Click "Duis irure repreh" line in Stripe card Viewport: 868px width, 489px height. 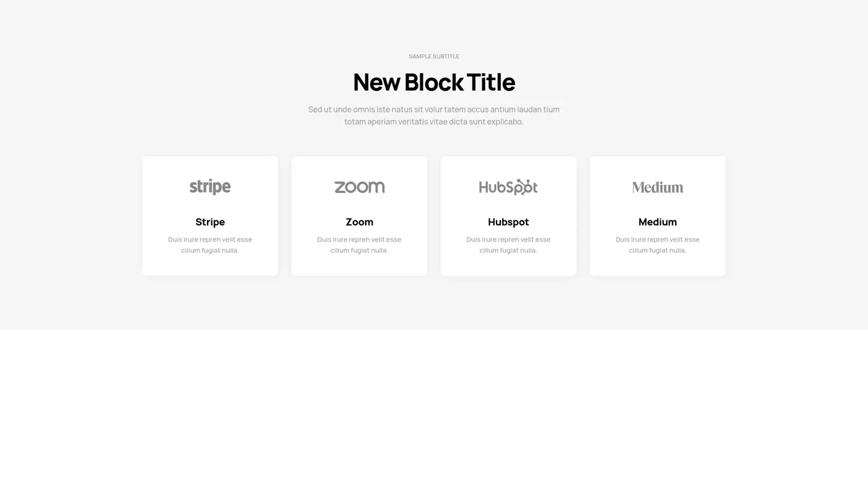click(210, 240)
